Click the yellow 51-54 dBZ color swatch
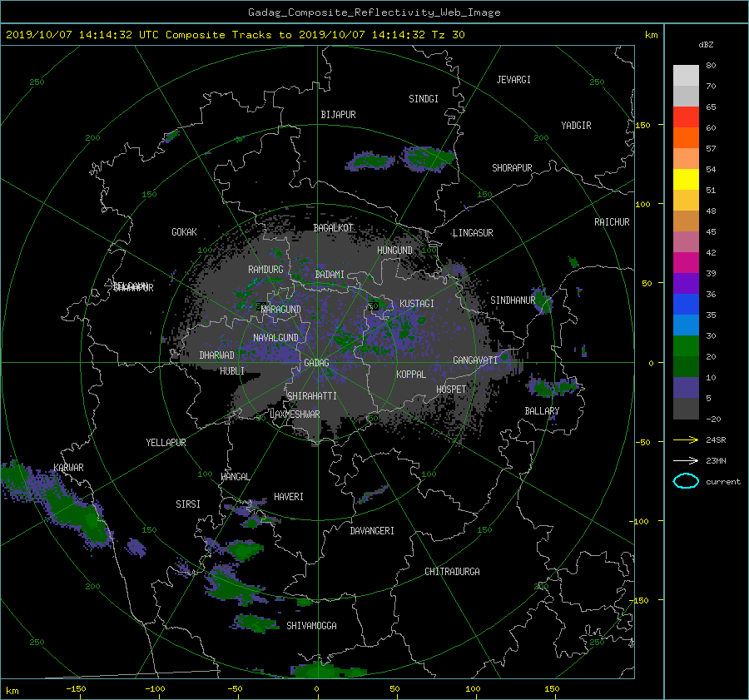Viewport: 749px width, 700px height. point(686,179)
